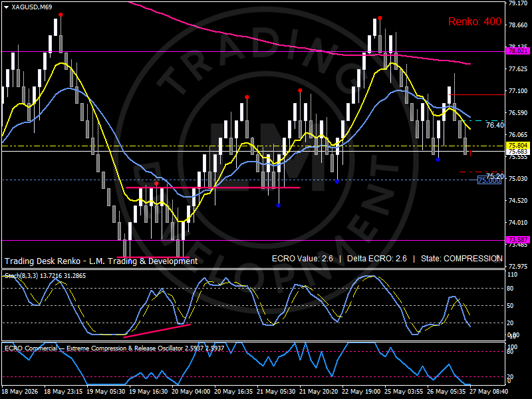Click the 27 May 08:40 time label
The width and height of the screenshot is (532, 399).
489,392
